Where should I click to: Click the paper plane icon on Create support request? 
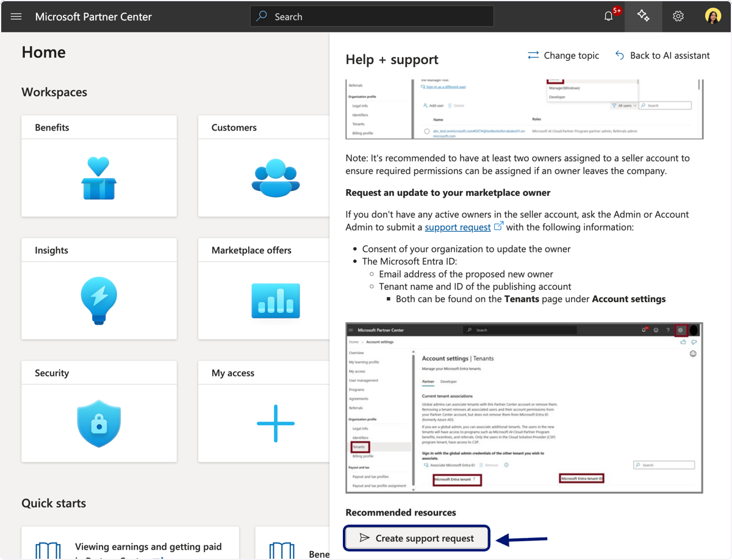[x=364, y=538]
